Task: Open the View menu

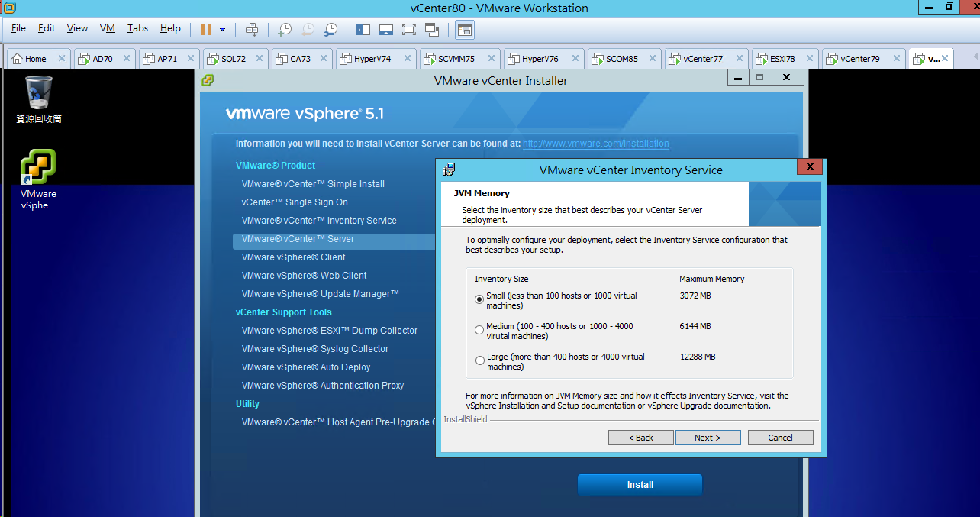Action: click(77, 28)
